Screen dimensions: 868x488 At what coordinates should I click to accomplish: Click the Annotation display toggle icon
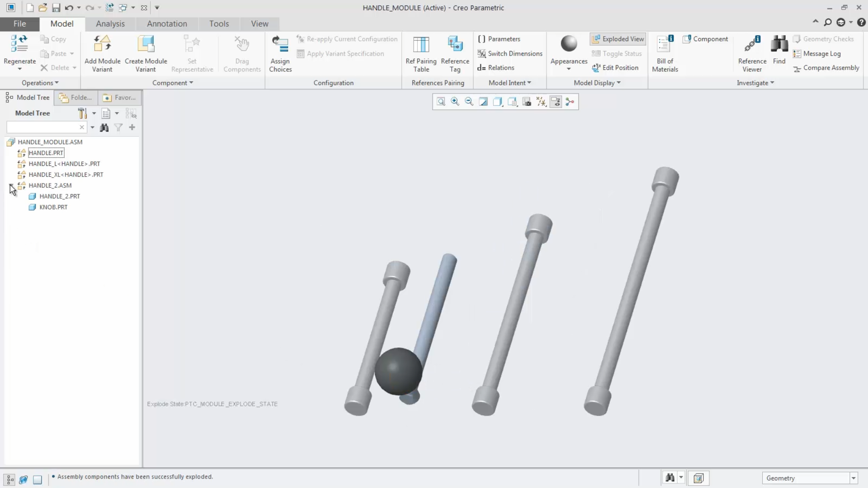[x=555, y=101]
